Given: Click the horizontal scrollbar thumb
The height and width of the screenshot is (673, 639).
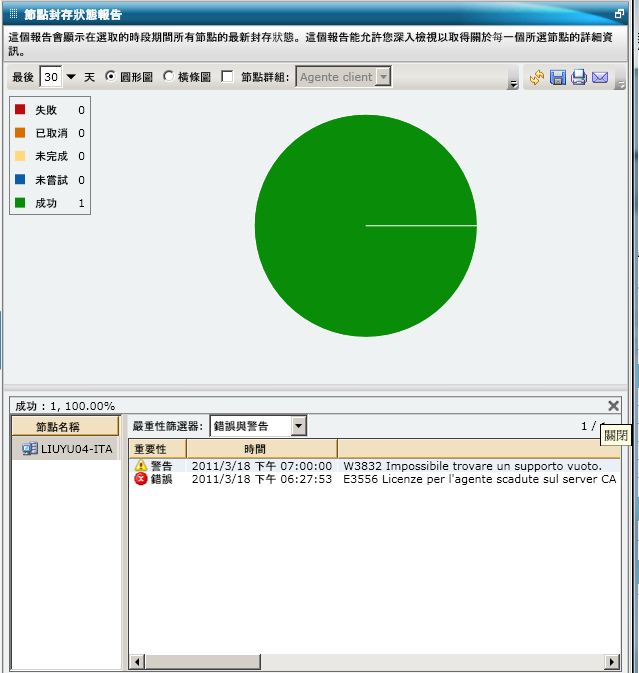Looking at the screenshot, I should tap(203, 661).
